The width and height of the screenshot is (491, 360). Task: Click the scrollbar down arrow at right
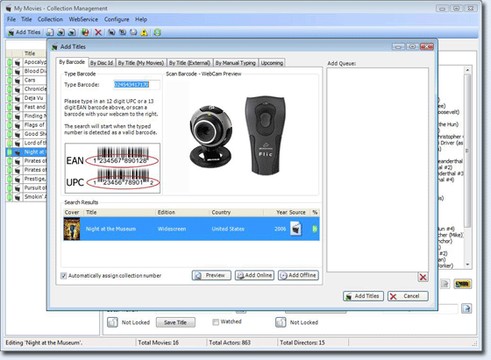(x=467, y=264)
